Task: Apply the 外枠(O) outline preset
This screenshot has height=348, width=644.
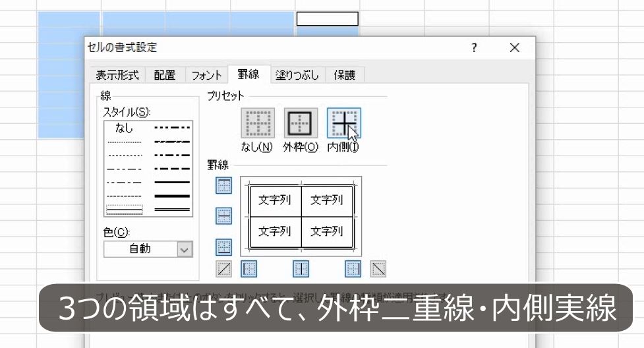Action: pyautogui.click(x=301, y=123)
